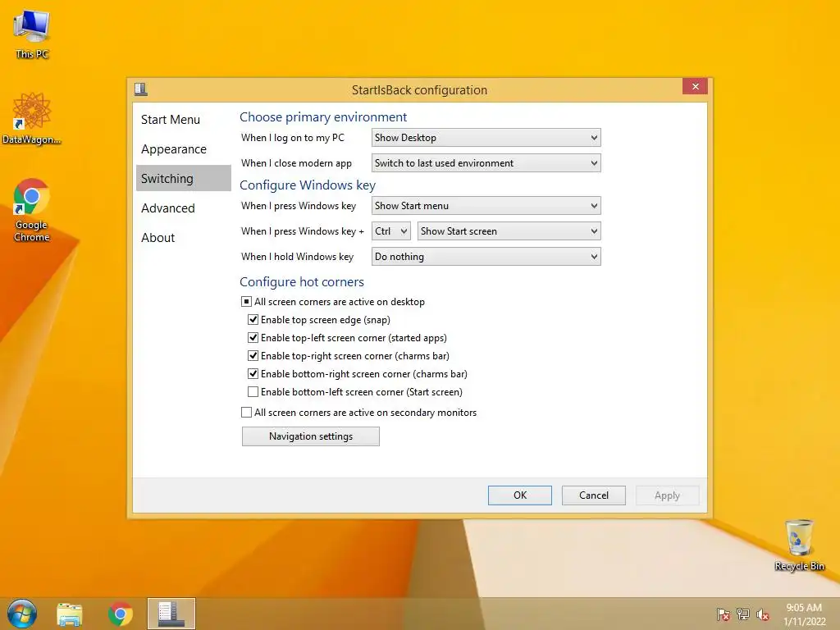Open the Show Start screen dropdown
Screen dimensions: 840x630
pos(509,231)
